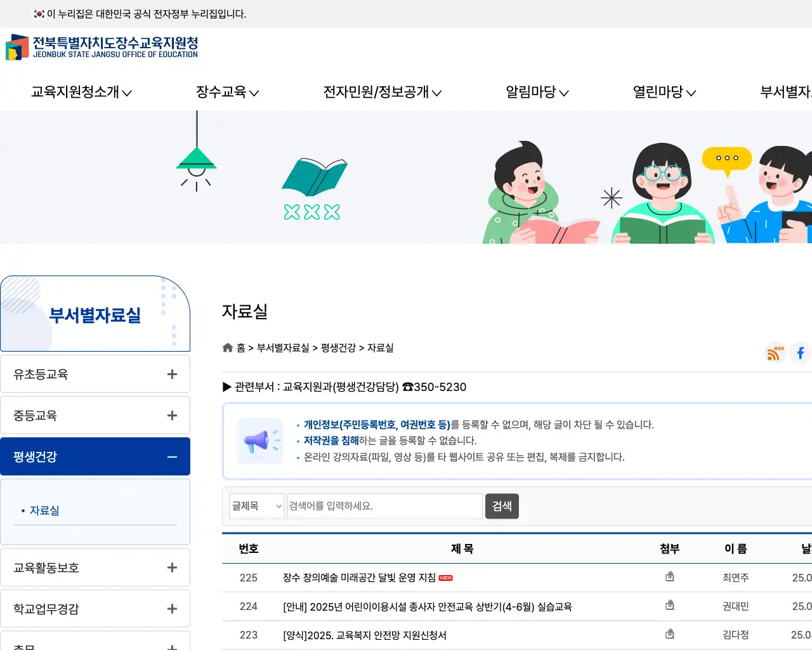The width and height of the screenshot is (812, 650).
Task: Open post 장수 창의예술 미래공간 달빛 운영 지침
Action: (359, 578)
